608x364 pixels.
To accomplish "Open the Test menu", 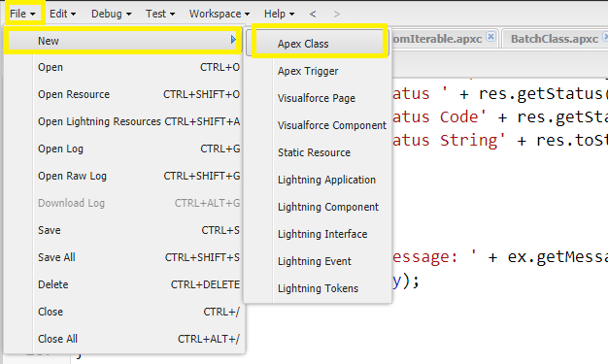I will tap(160, 14).
